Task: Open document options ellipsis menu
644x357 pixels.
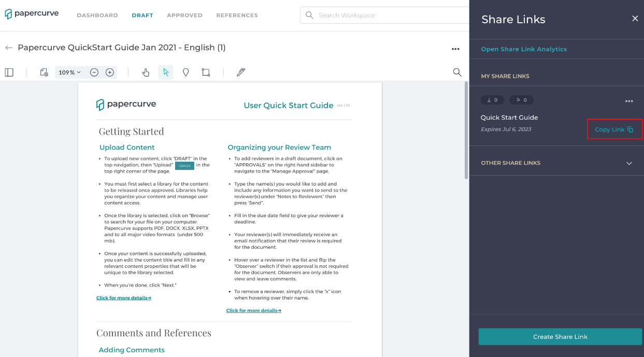Action: pyautogui.click(x=455, y=49)
